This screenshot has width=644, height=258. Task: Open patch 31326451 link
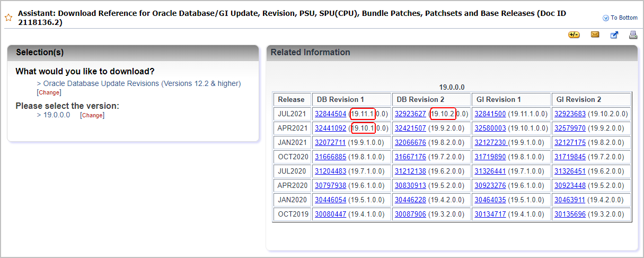[x=570, y=171]
